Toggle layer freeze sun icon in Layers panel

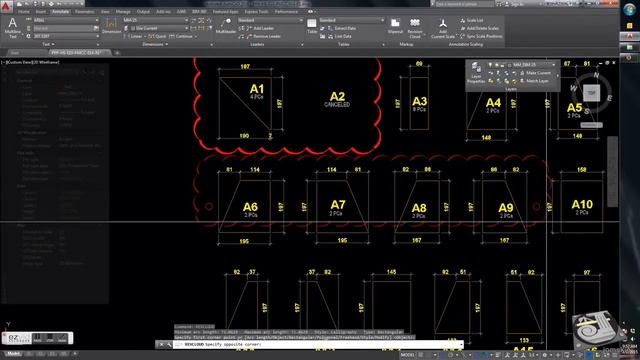[x=497, y=64]
